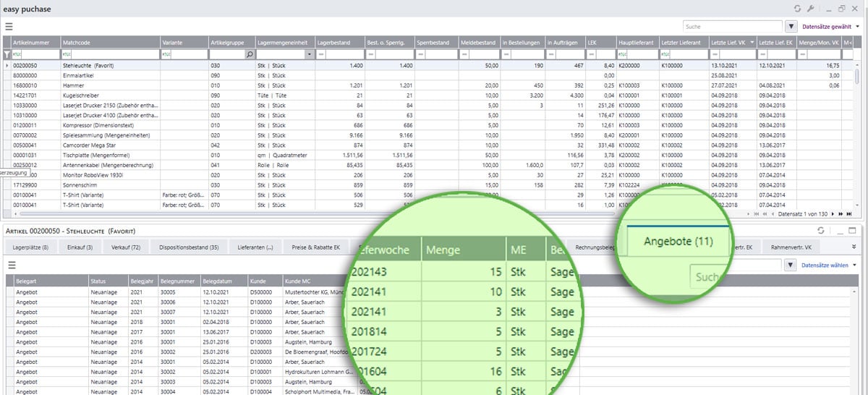Sort by Artikelnummer column header
The height and width of the screenshot is (395, 868).
tap(36, 43)
